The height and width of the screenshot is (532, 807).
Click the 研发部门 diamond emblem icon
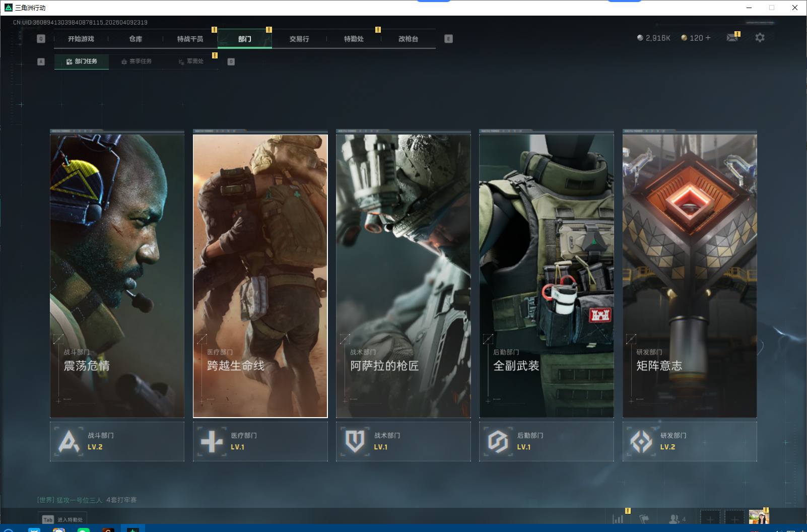pyautogui.click(x=641, y=441)
